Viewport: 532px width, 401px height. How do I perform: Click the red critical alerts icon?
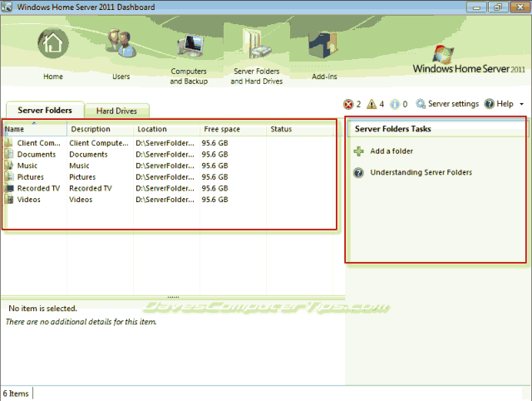(348, 104)
